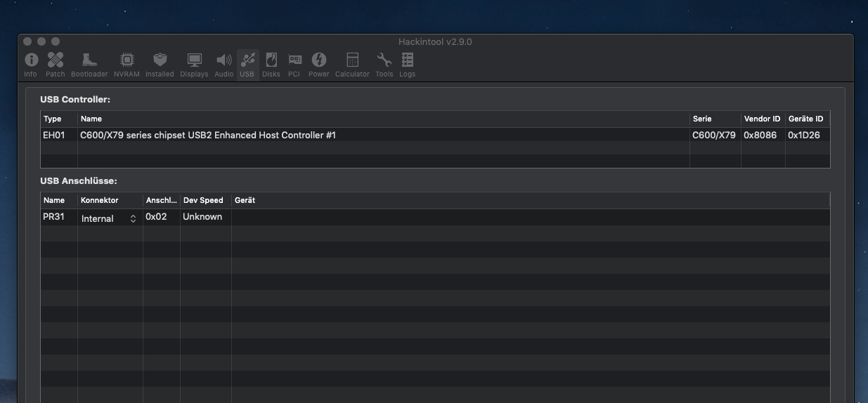Select the EH01 controller row

(x=435, y=135)
